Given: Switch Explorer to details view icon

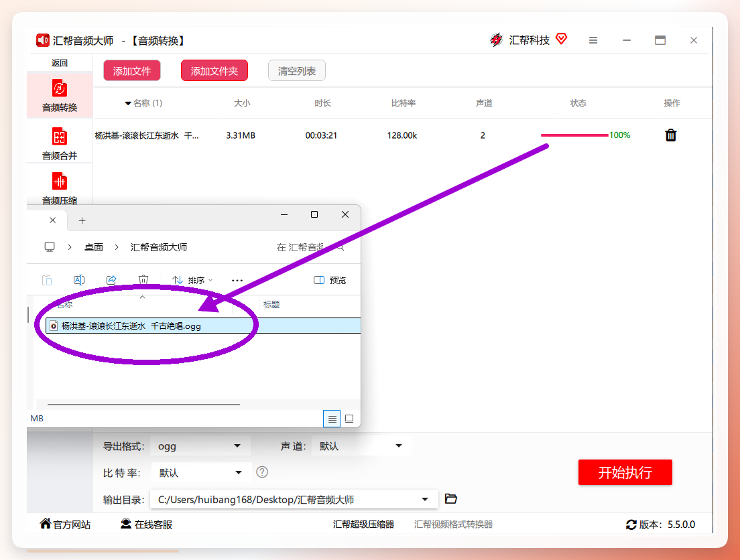Looking at the screenshot, I should 332,419.
